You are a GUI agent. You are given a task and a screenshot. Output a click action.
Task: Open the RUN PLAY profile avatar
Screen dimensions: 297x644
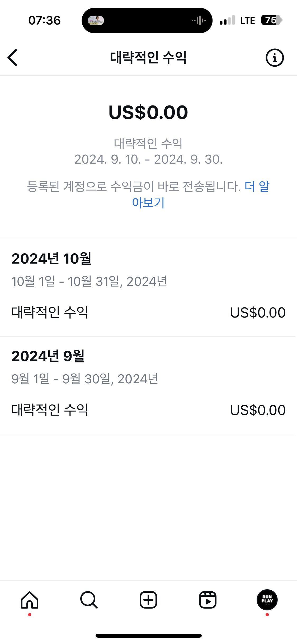[x=267, y=600]
